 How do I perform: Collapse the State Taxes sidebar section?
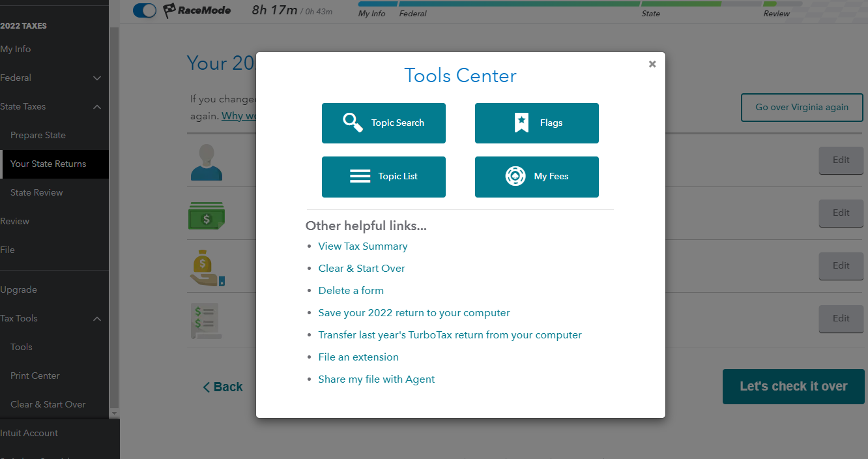[97, 107]
